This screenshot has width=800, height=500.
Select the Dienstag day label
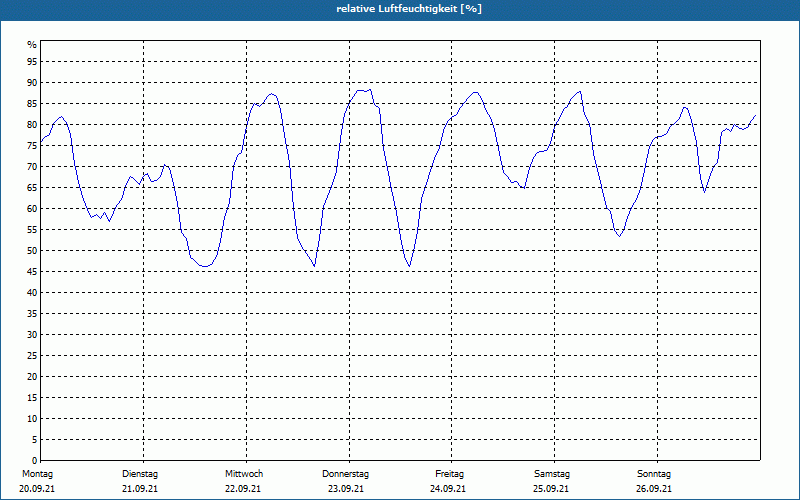[140, 474]
